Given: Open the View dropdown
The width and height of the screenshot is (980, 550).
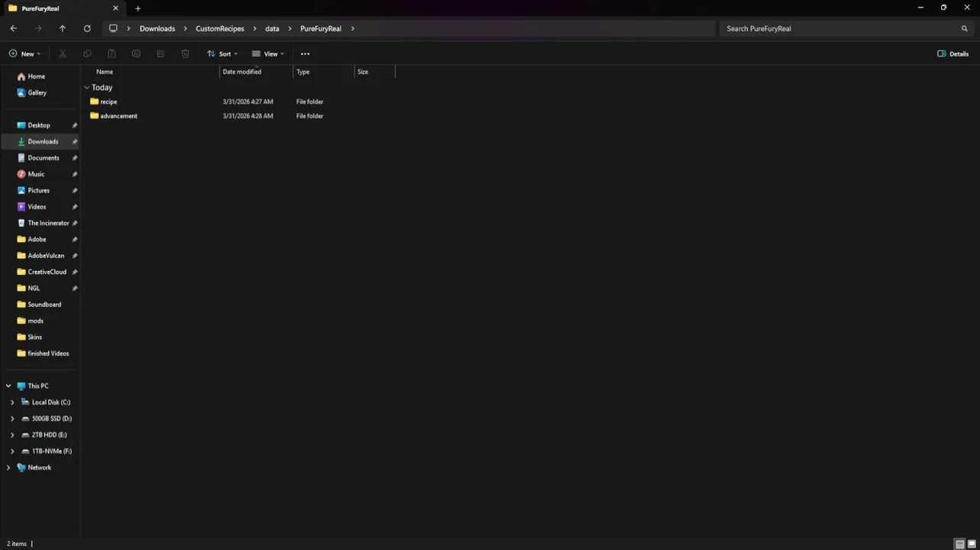Looking at the screenshot, I should 268,53.
